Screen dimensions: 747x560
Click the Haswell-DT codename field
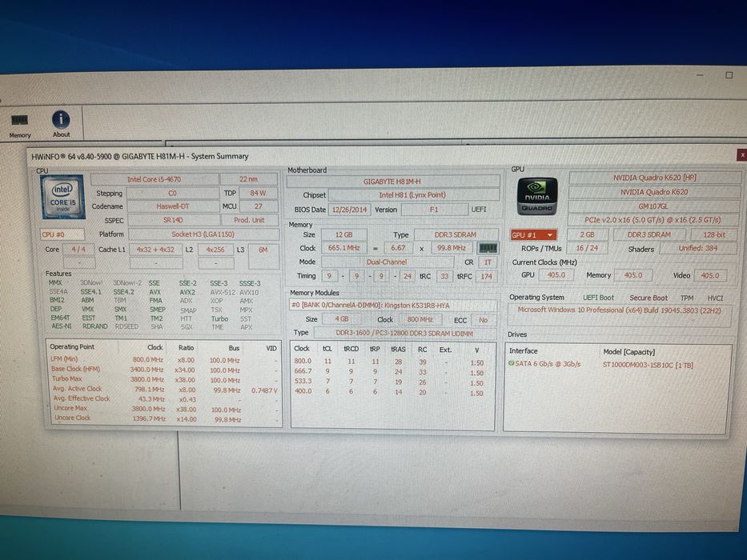tap(173, 206)
